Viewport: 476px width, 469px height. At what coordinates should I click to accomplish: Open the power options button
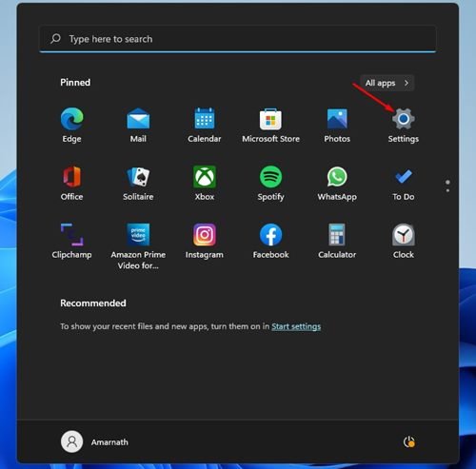(x=408, y=441)
